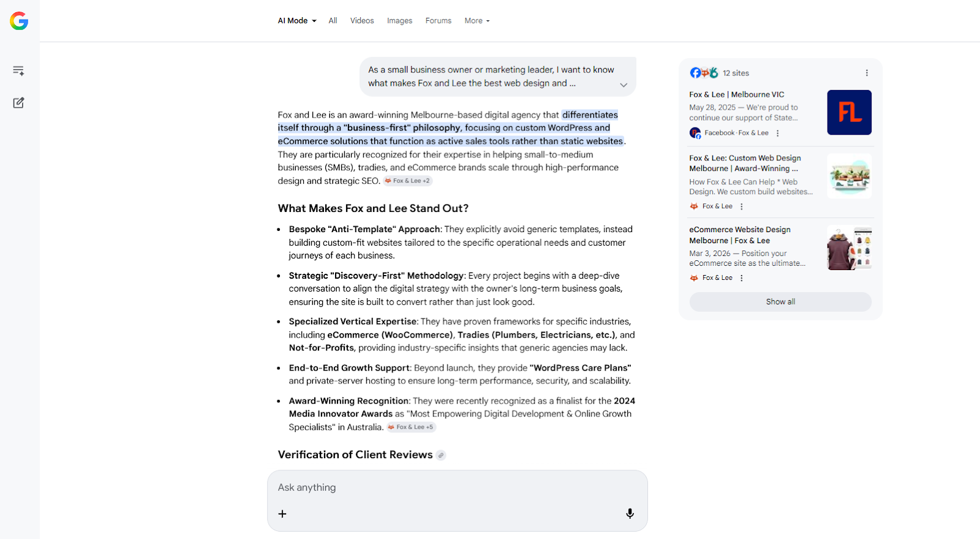Copy link for Verification of Client Reviews
Image resolution: width=980 pixels, height=539 pixels.
pos(441,455)
